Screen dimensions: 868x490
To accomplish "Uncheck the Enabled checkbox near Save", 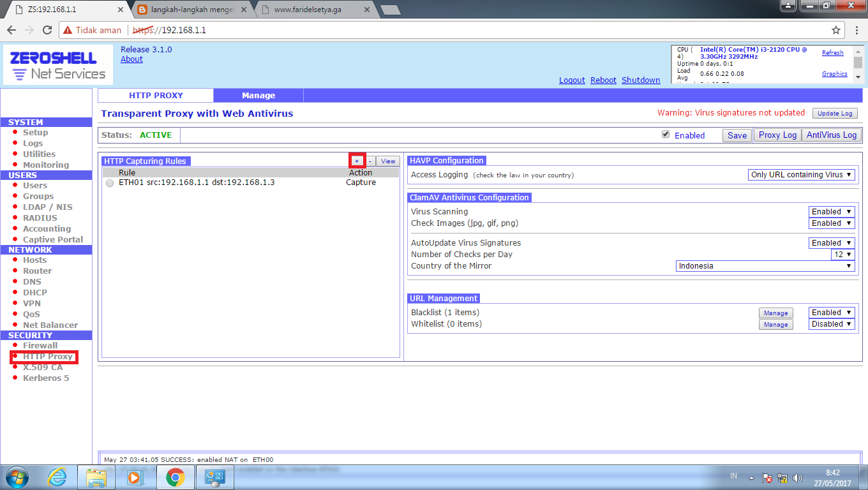I will point(666,135).
